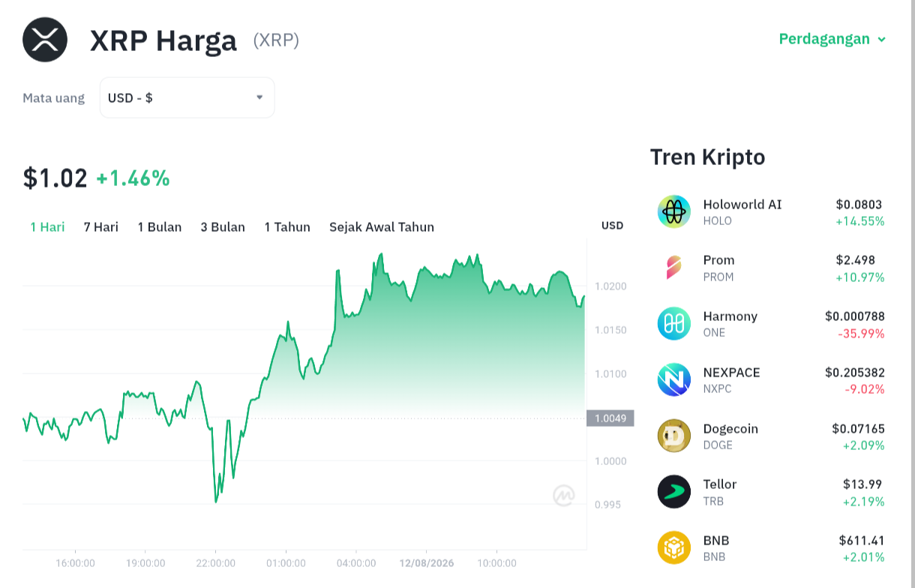Switch to the 1 Hari tab
The image size is (915, 588).
click(47, 227)
